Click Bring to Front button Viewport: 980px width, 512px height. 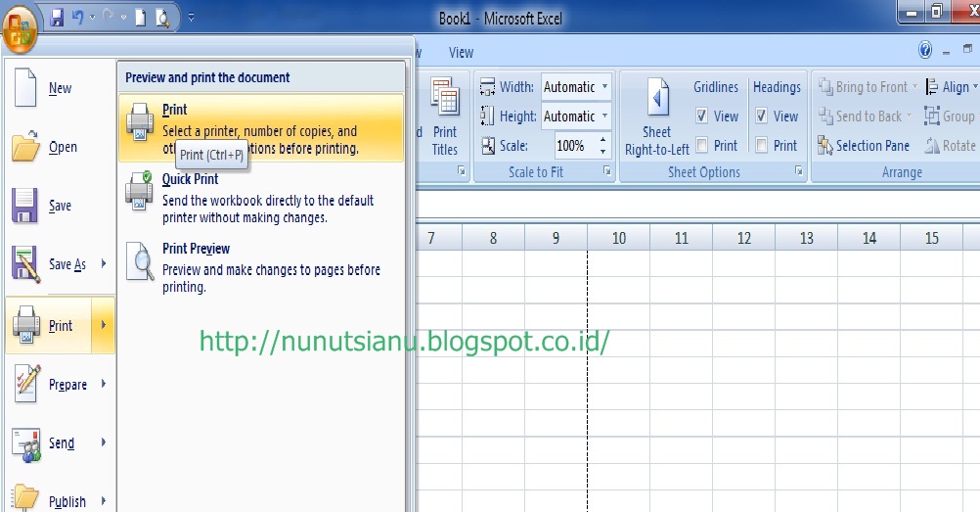click(864, 87)
